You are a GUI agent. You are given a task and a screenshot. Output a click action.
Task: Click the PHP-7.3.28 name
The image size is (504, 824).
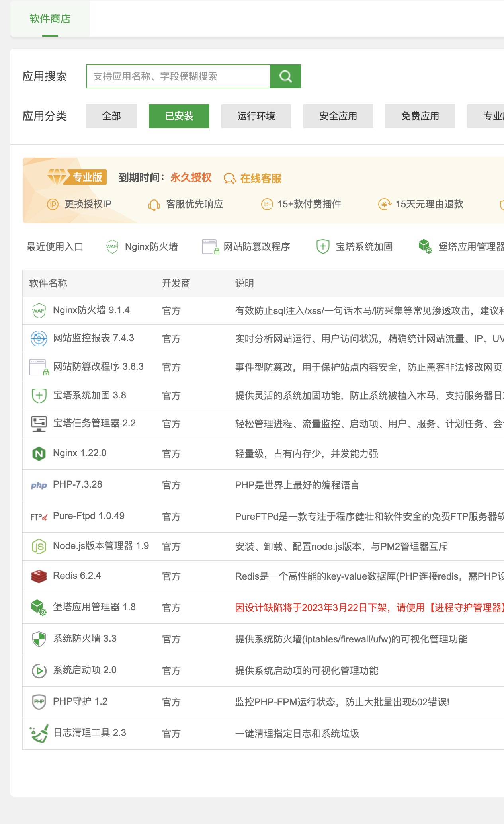pyautogui.click(x=78, y=484)
